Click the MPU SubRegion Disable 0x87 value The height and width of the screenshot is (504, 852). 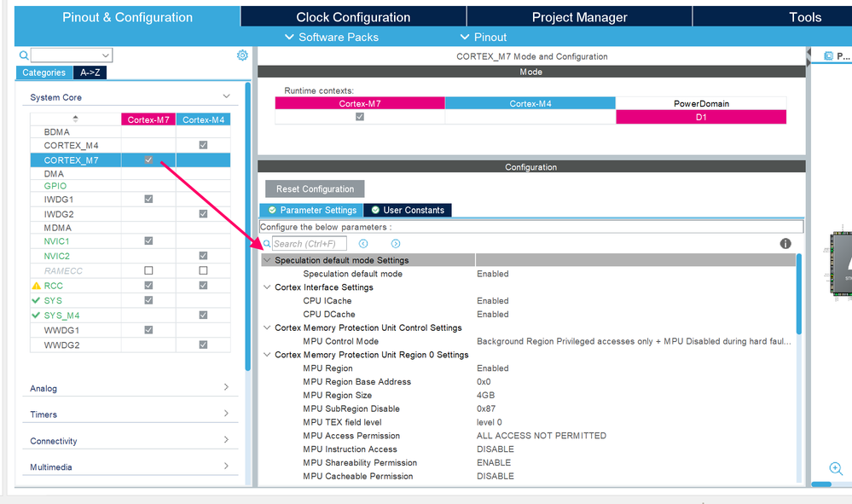(x=486, y=409)
